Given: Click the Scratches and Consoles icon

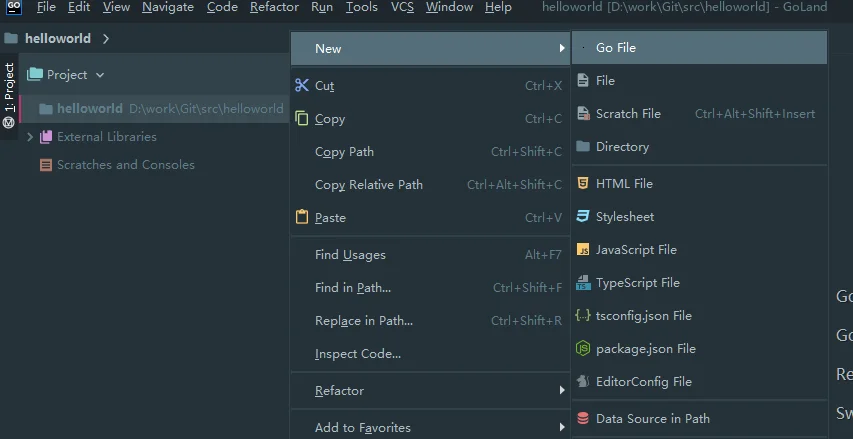Looking at the screenshot, I should (x=46, y=165).
